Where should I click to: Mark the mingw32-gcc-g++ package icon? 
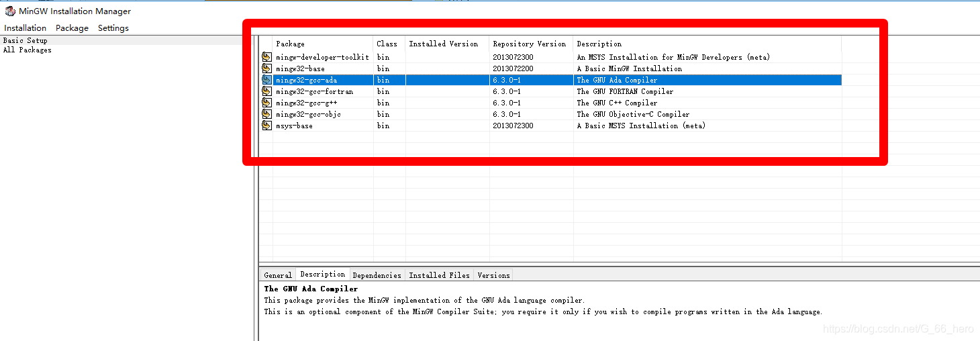pos(266,103)
